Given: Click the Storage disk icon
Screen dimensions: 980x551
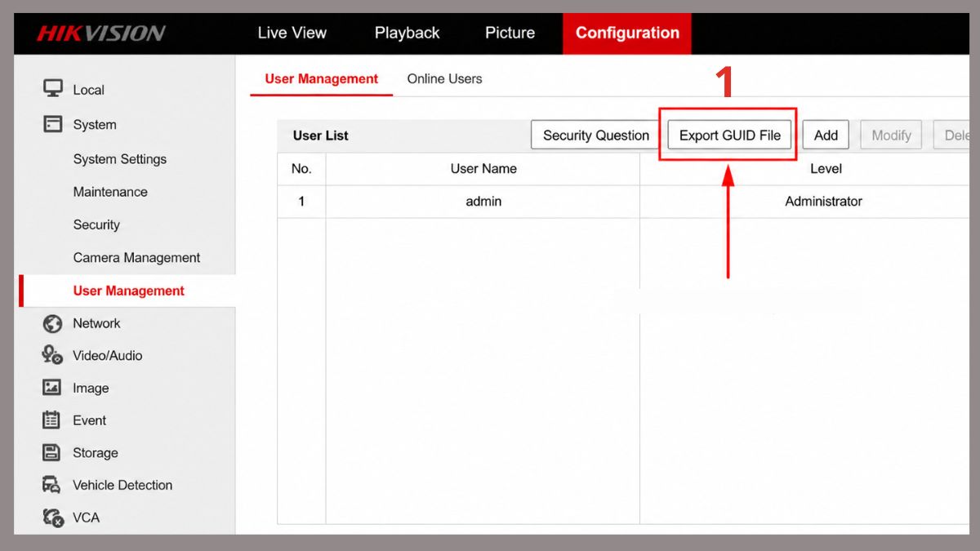Looking at the screenshot, I should (51, 452).
